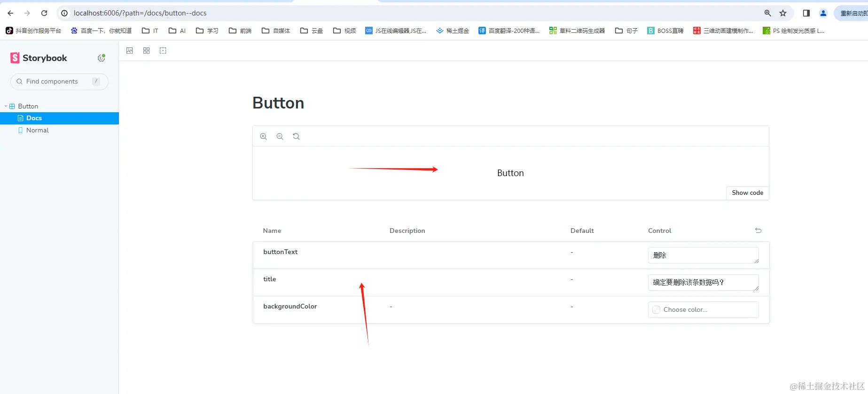This screenshot has width=868, height=394.
Task: Open browser zoom magnifier icon in address bar
Action: click(x=767, y=13)
